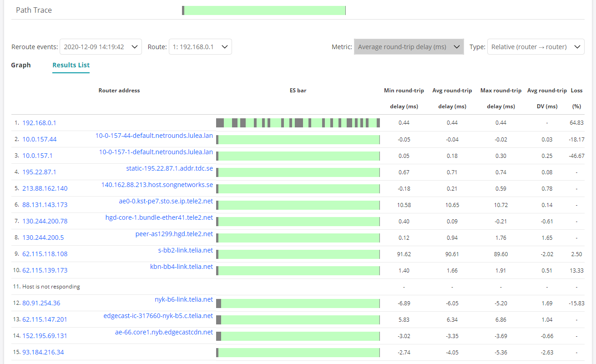
Task: Click the ES bar for 80.91.254.36
Action: pos(298,303)
